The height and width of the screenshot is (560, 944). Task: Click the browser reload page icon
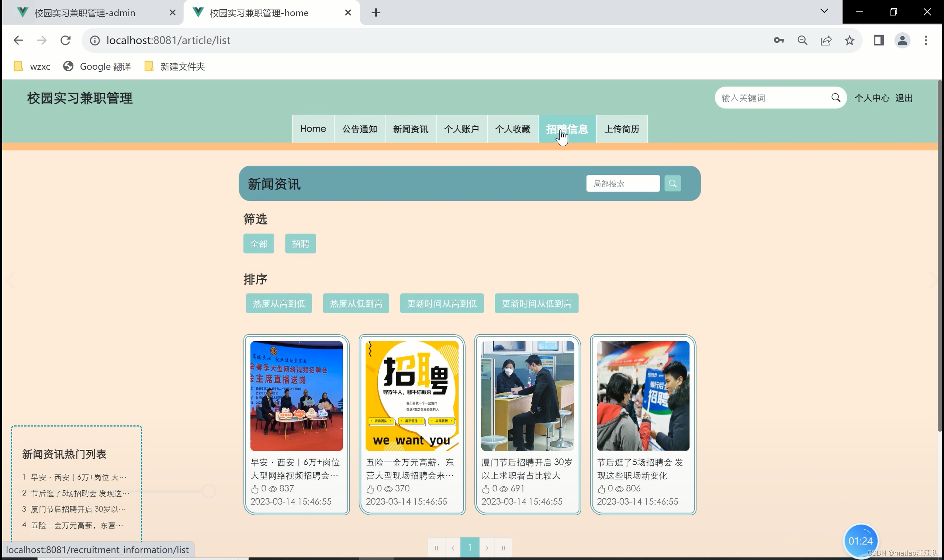[66, 41]
